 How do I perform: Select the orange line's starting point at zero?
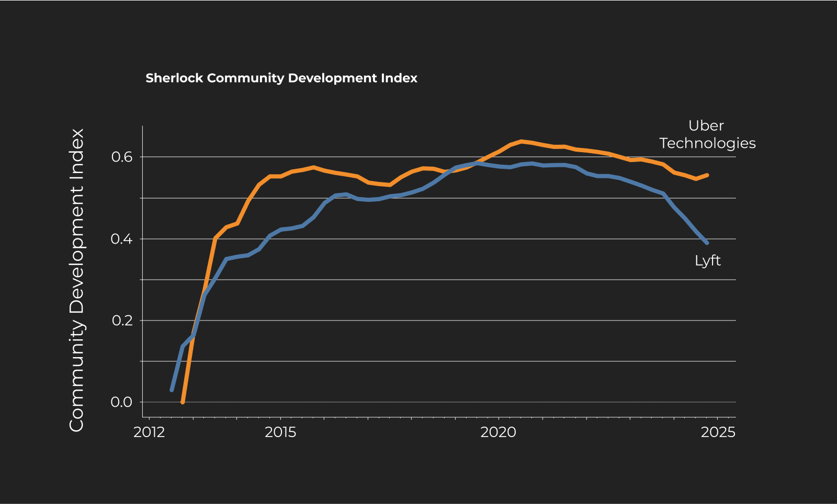click(183, 402)
